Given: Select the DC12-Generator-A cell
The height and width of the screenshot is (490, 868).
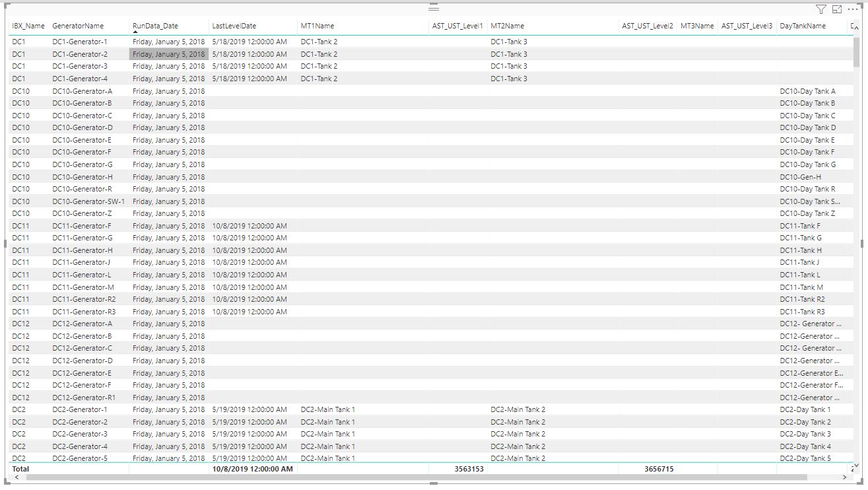Looking at the screenshot, I should (x=83, y=324).
